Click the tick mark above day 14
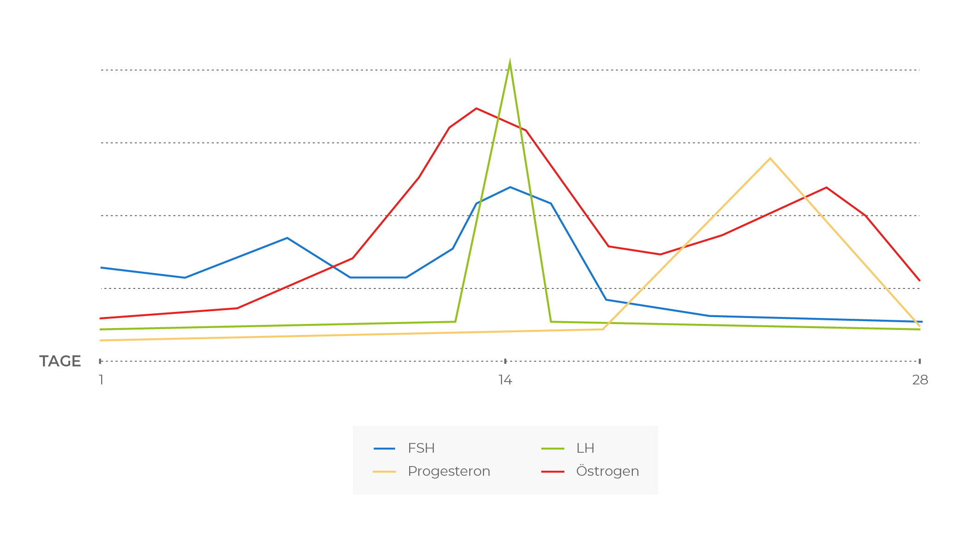 [505, 361]
